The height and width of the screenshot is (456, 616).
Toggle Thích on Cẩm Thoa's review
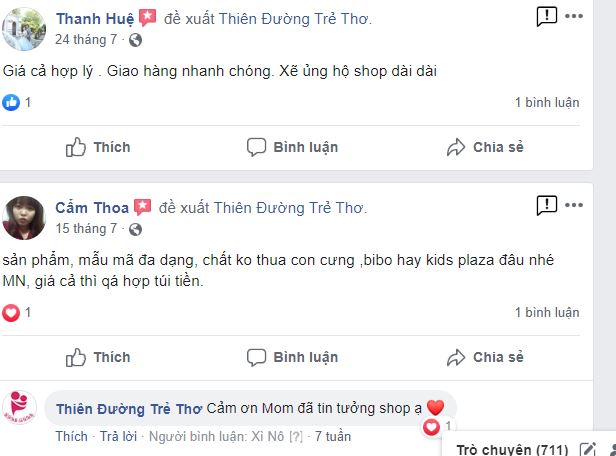tap(98, 357)
